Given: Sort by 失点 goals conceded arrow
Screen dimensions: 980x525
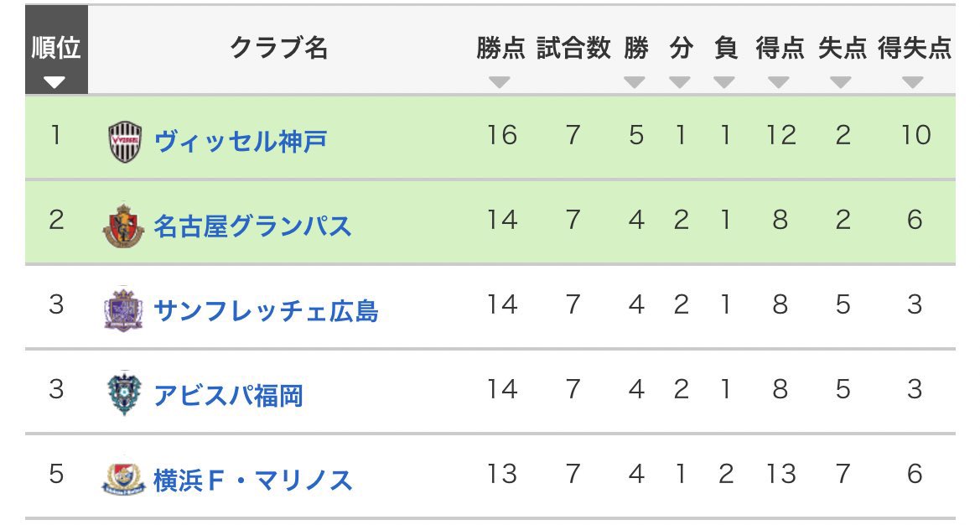Looking at the screenshot, I should click(842, 82).
